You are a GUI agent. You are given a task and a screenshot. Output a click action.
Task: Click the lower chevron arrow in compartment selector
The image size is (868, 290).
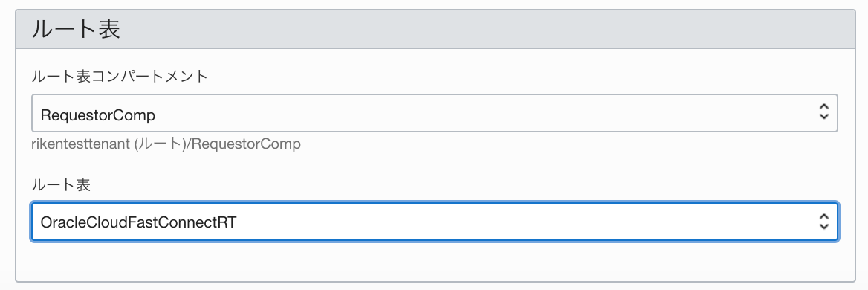pyautogui.click(x=823, y=118)
